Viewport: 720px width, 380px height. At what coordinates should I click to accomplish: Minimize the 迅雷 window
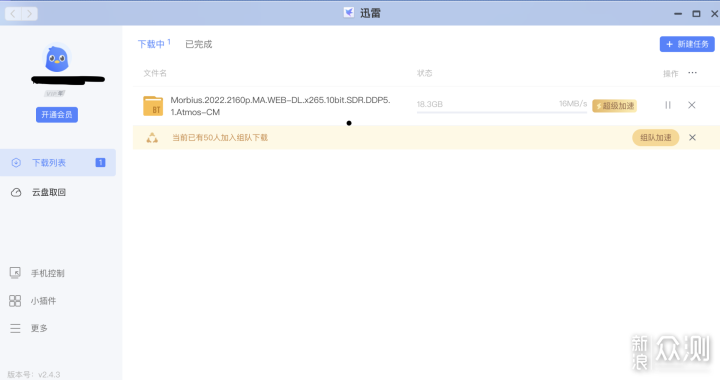[678, 14]
